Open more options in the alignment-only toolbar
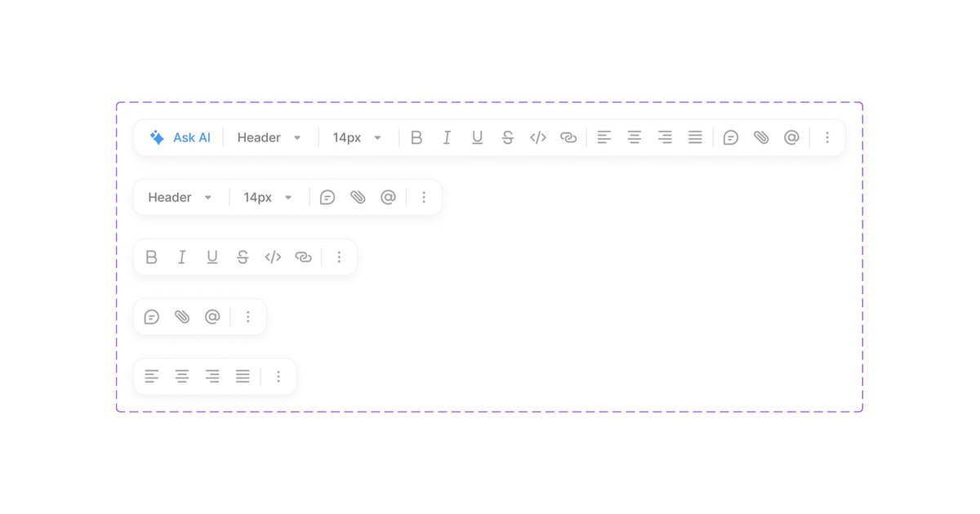The width and height of the screenshot is (980, 514). [x=278, y=376]
